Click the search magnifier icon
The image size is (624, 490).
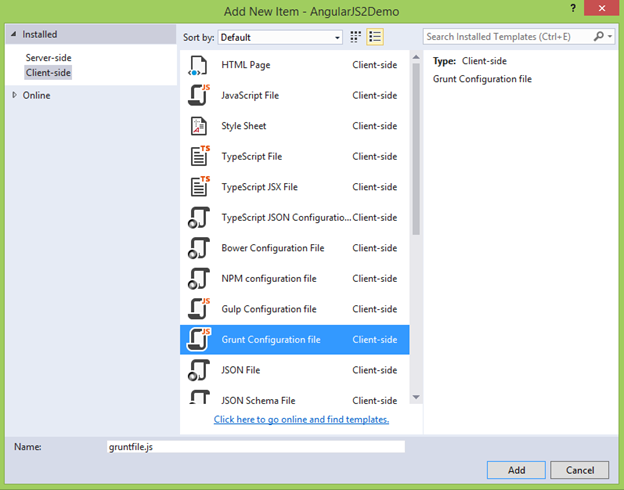[598, 37]
